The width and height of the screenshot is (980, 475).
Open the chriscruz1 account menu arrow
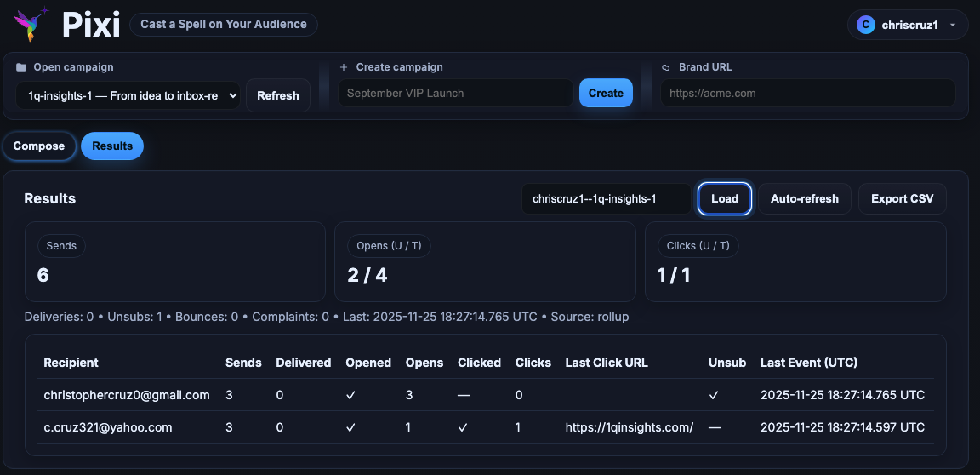click(x=953, y=25)
